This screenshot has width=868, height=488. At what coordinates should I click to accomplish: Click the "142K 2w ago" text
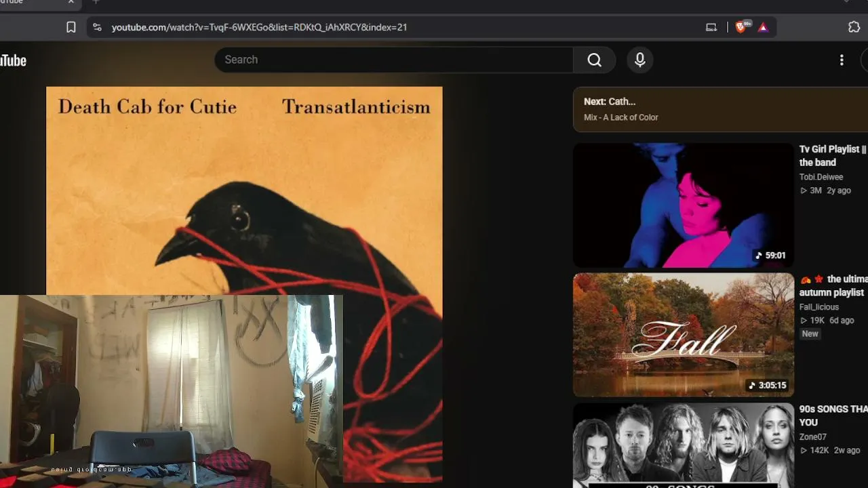830,451
